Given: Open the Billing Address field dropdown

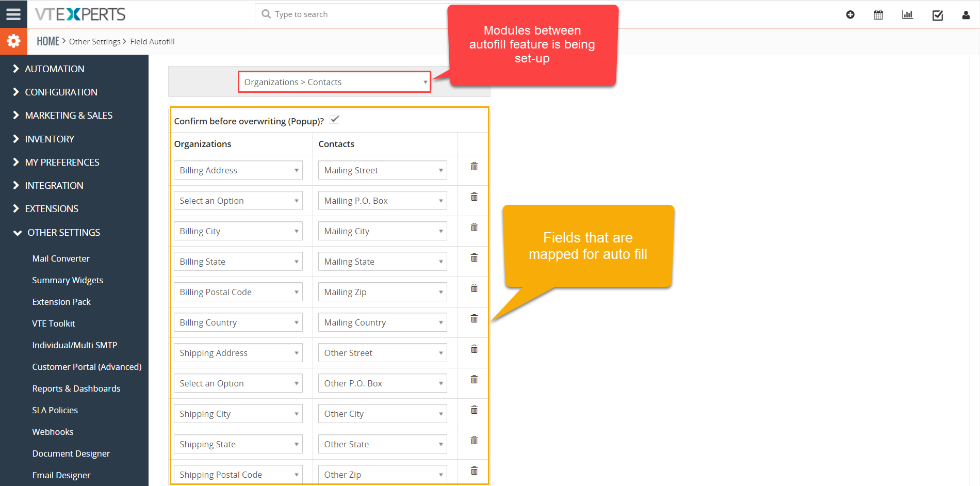Looking at the screenshot, I should pos(238,170).
